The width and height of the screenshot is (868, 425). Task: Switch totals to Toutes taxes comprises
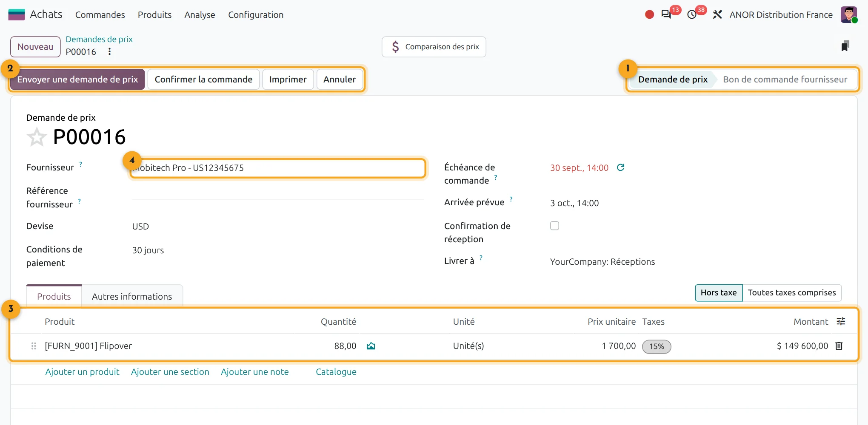792,293
